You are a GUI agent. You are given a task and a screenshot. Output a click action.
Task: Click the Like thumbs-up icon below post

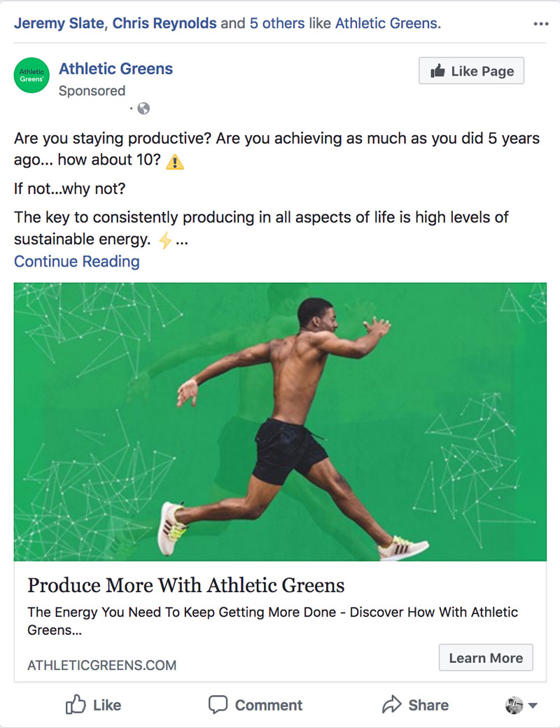pos(76,705)
